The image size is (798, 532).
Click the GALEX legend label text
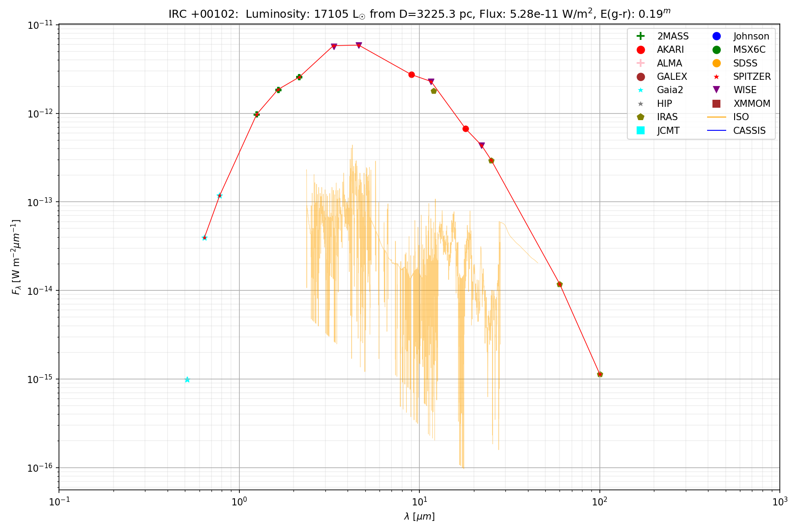tap(672, 77)
